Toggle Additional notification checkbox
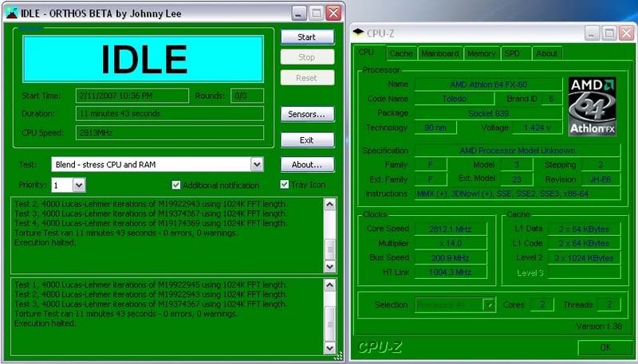 pyautogui.click(x=176, y=186)
